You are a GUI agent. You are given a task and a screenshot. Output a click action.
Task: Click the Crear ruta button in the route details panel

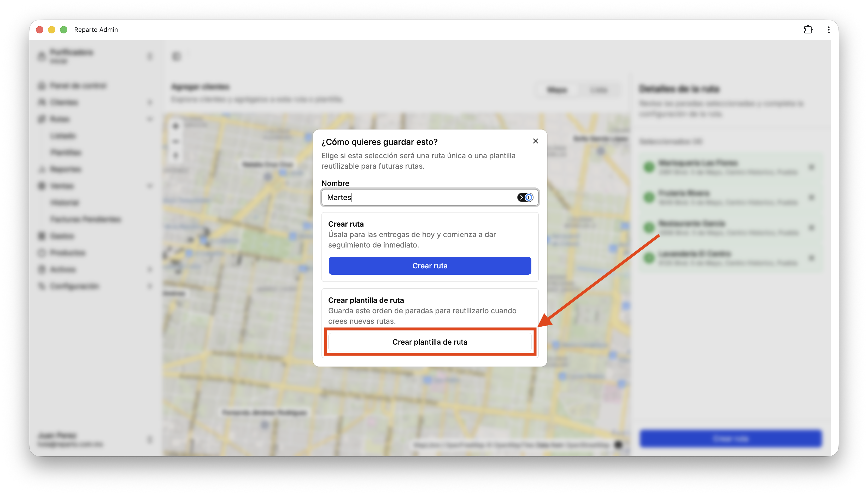pos(730,439)
